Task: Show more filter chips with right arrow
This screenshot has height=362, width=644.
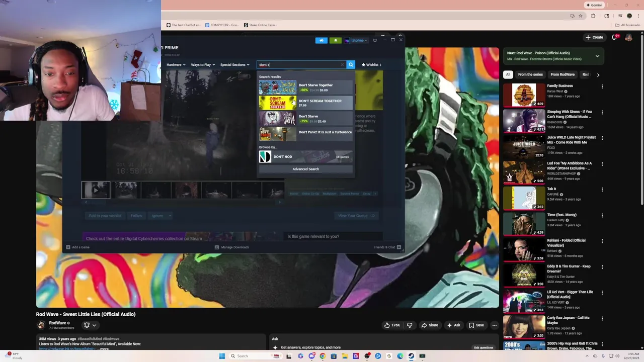Action: pyautogui.click(x=598, y=74)
